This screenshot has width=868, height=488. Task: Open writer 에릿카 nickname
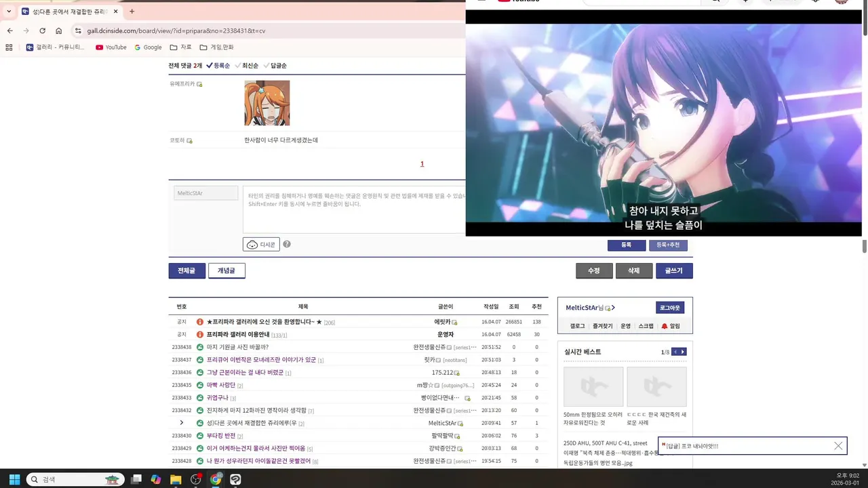442,322
